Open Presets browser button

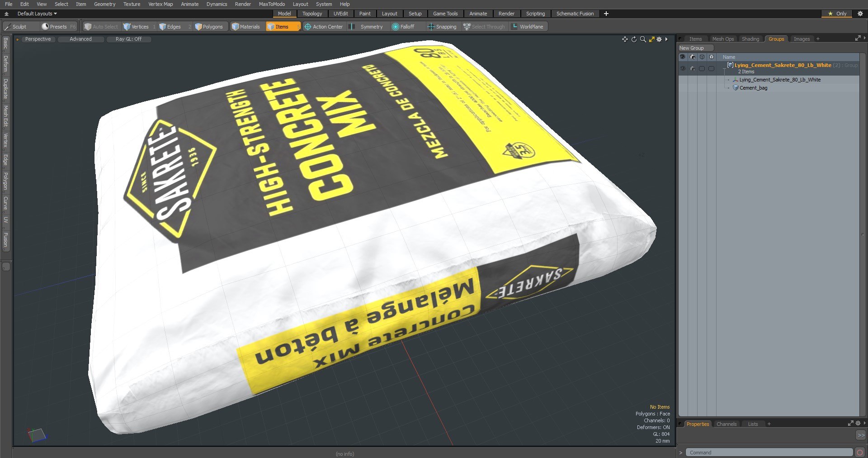(59, 27)
